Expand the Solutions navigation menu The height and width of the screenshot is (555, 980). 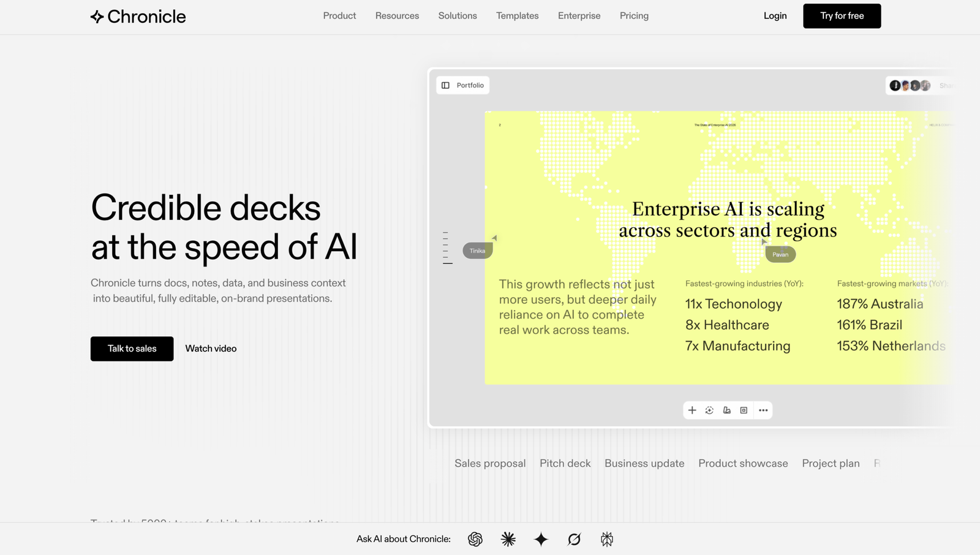[x=458, y=16]
